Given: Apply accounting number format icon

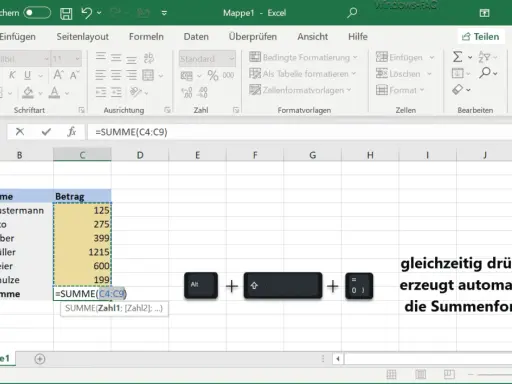Looking at the screenshot, I should pos(187,76).
